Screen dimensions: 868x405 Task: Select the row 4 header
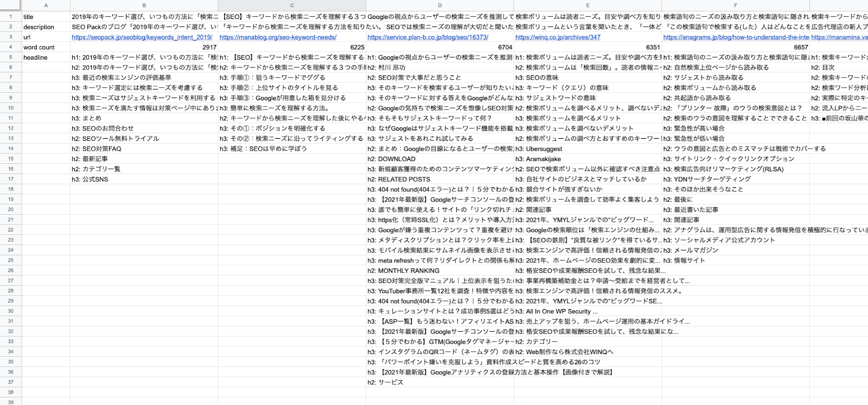11,47
